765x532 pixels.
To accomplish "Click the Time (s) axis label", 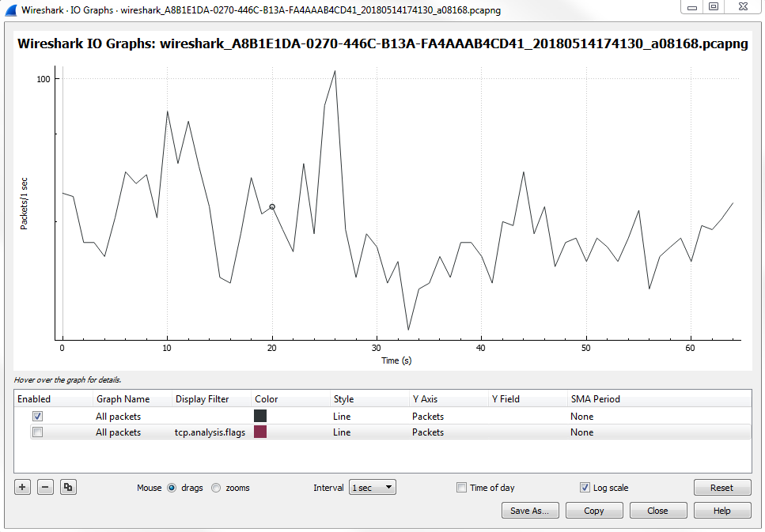I will pos(396,360).
